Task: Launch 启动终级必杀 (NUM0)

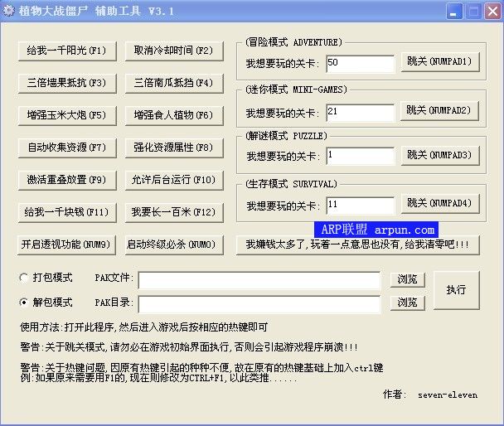Action: pos(174,244)
